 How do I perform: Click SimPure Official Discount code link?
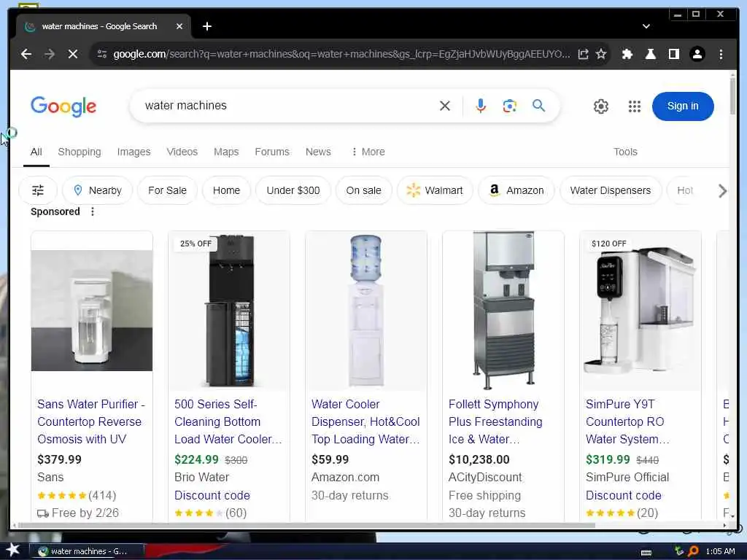pos(624,495)
